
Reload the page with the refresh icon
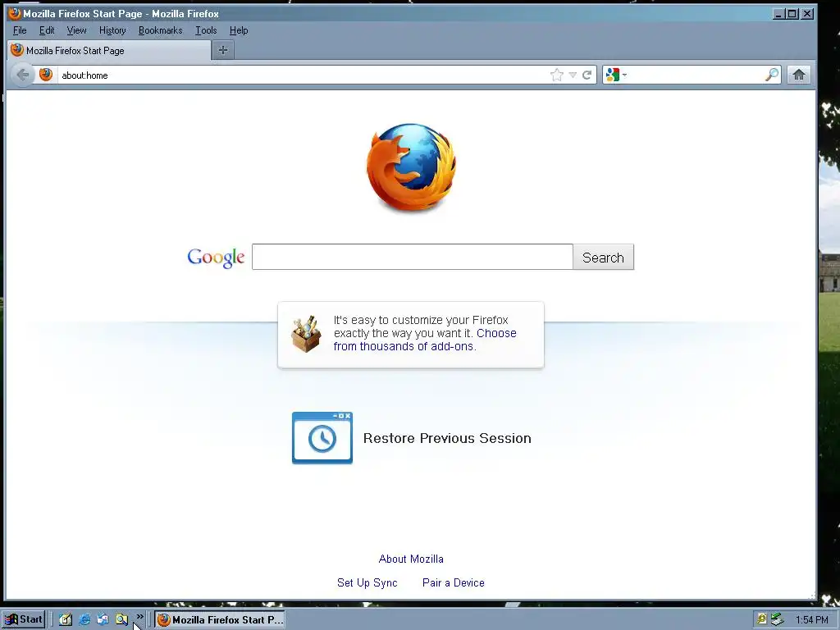coord(587,75)
